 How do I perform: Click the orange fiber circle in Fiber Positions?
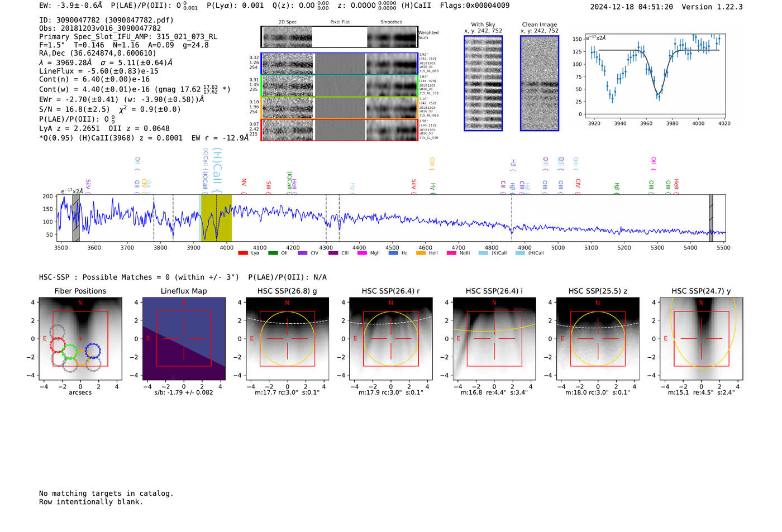[x=82, y=359]
